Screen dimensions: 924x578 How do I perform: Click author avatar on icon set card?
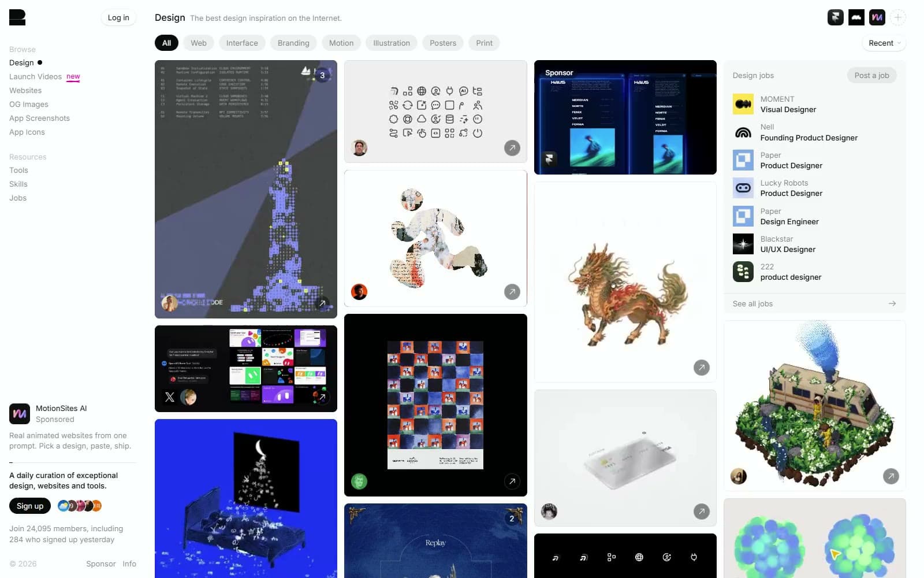point(359,148)
